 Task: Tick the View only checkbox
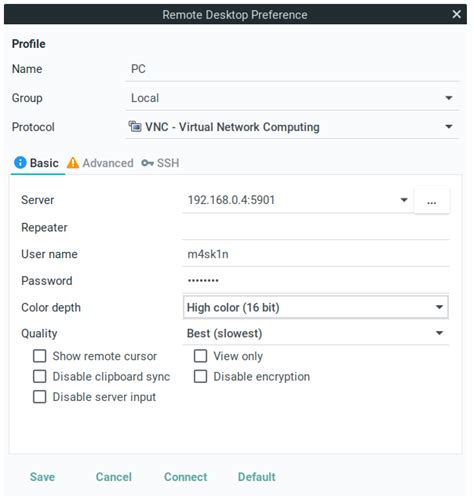200,356
